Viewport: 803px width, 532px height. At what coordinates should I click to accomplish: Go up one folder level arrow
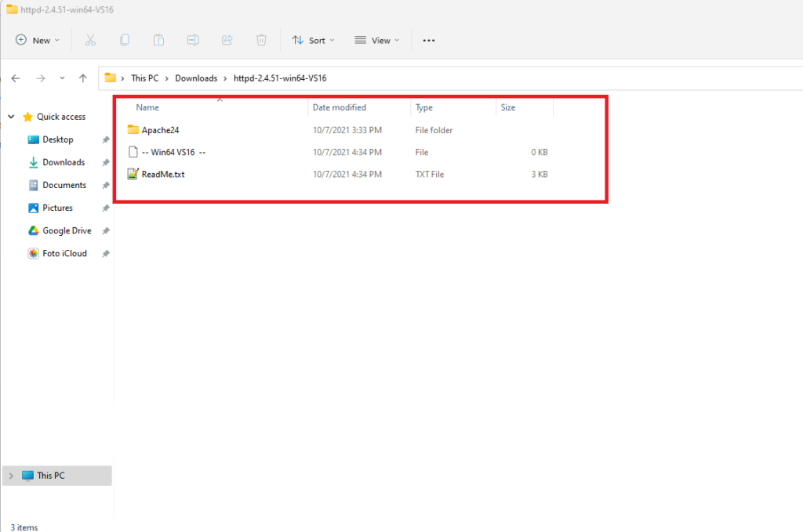pos(83,78)
